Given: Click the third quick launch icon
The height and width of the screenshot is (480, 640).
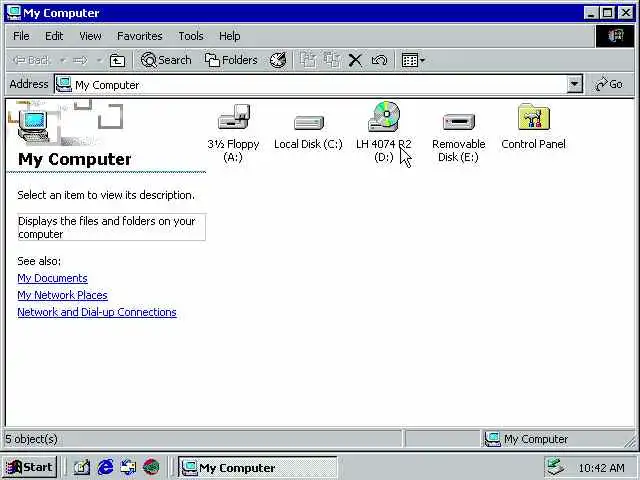Looking at the screenshot, I should pyautogui.click(x=128, y=467).
